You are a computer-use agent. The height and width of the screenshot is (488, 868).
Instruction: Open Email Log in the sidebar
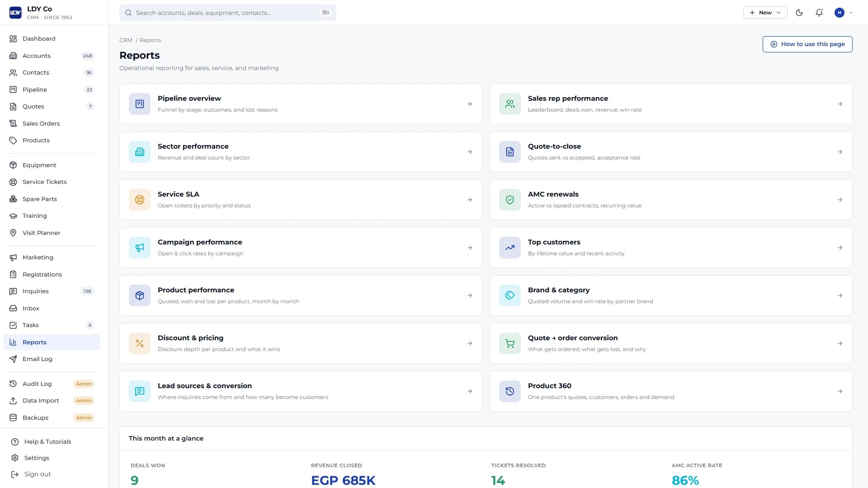click(52, 359)
